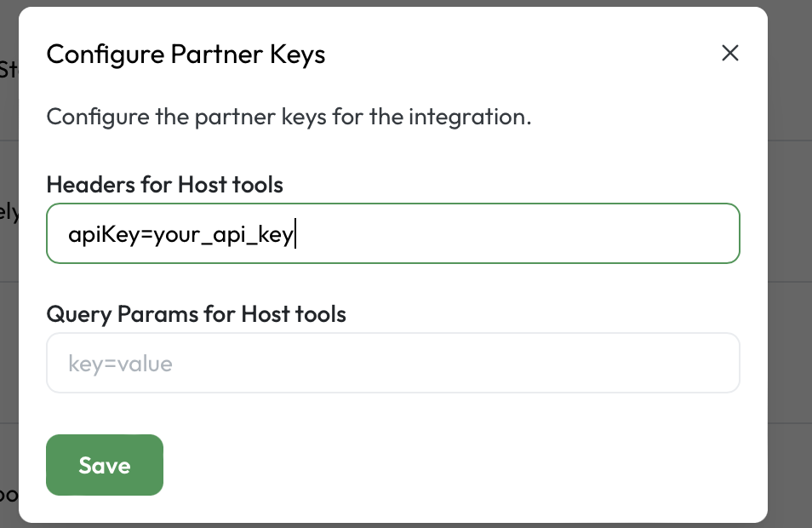Click the Query Params for Host tools label
This screenshot has width=812, height=528.
(x=197, y=313)
